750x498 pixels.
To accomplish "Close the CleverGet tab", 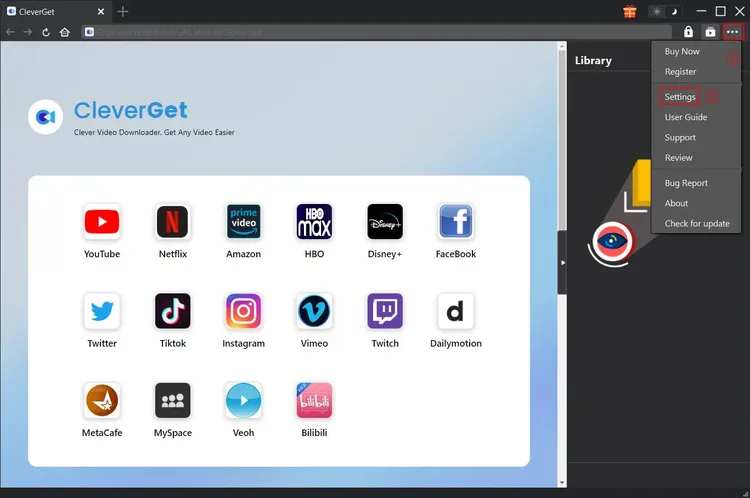I will click(x=100, y=12).
